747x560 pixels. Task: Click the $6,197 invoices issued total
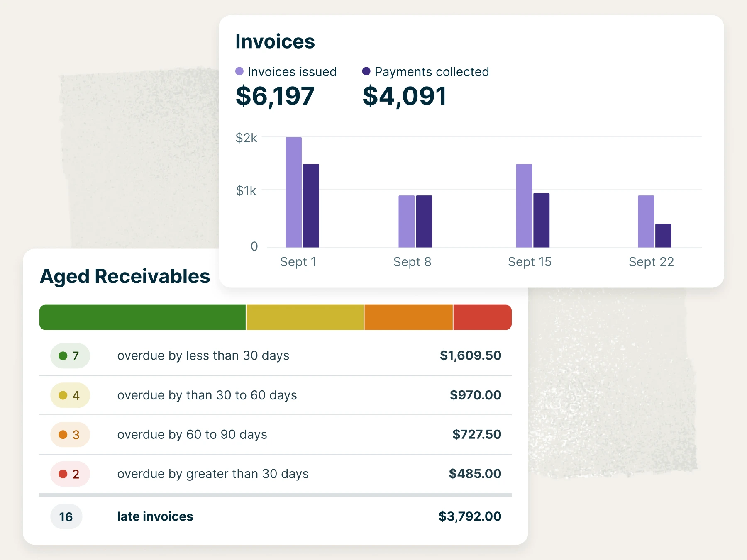[276, 96]
